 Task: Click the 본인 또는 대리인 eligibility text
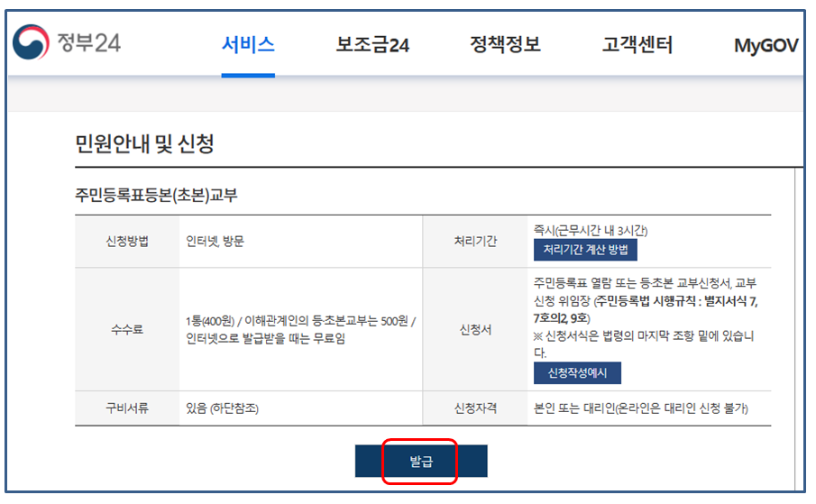pyautogui.click(x=640, y=408)
